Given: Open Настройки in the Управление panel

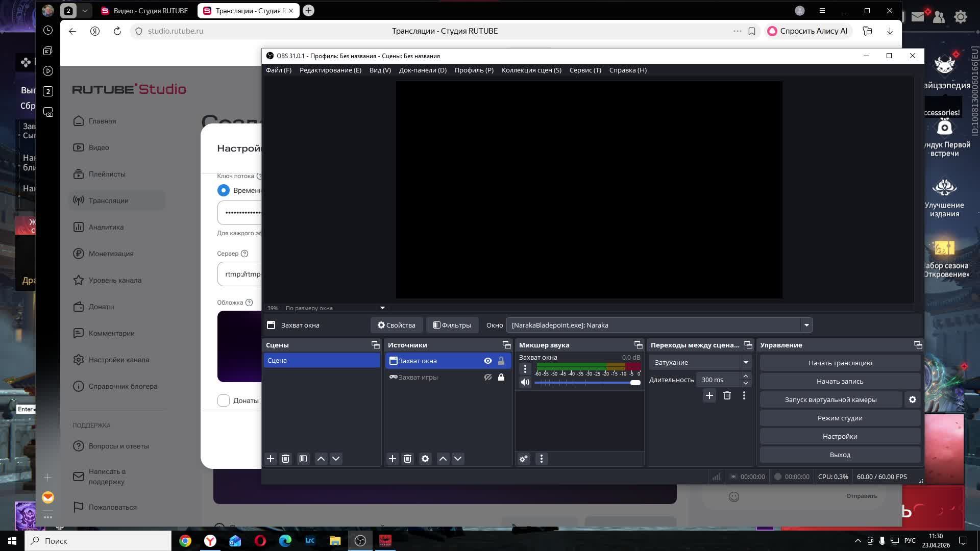Looking at the screenshot, I should coord(840,436).
